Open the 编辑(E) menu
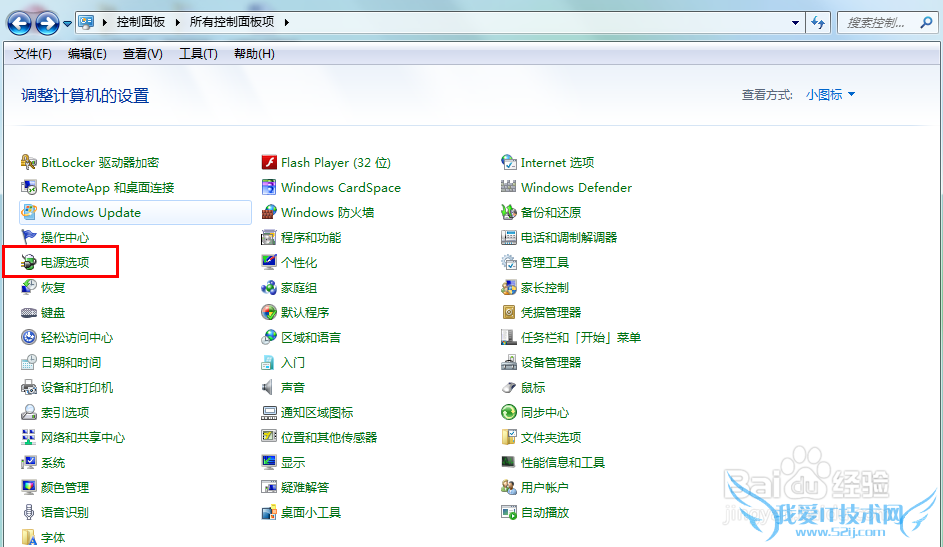The height and width of the screenshot is (547, 943). coord(87,54)
